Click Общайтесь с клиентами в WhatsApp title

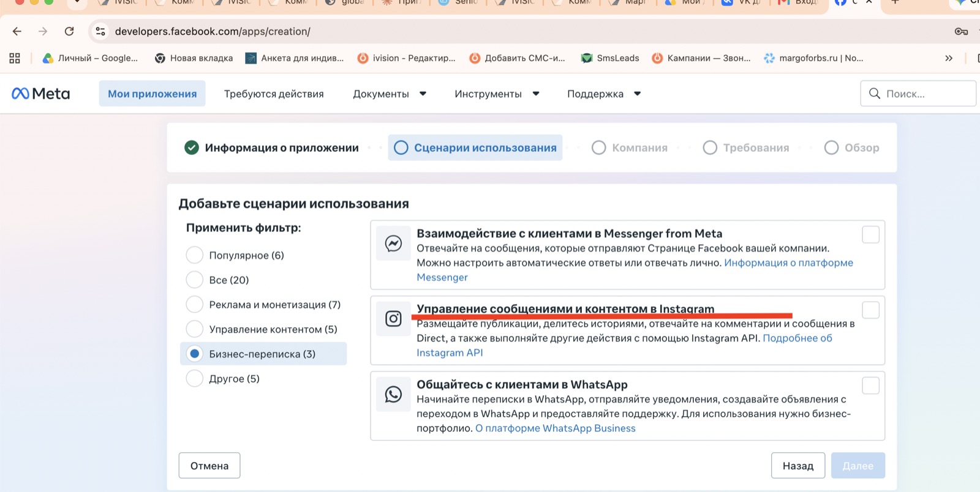click(522, 384)
